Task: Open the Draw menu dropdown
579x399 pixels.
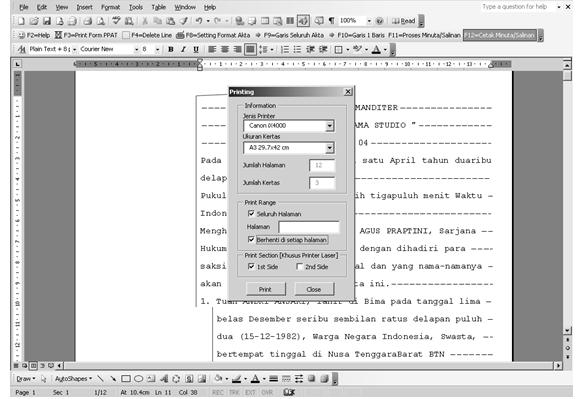Action: (25, 379)
